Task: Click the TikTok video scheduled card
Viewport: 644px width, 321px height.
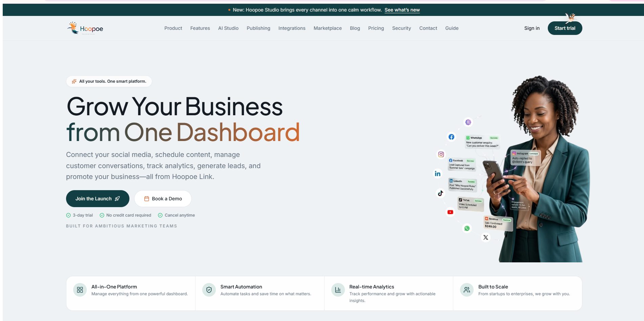Action: [x=471, y=204]
